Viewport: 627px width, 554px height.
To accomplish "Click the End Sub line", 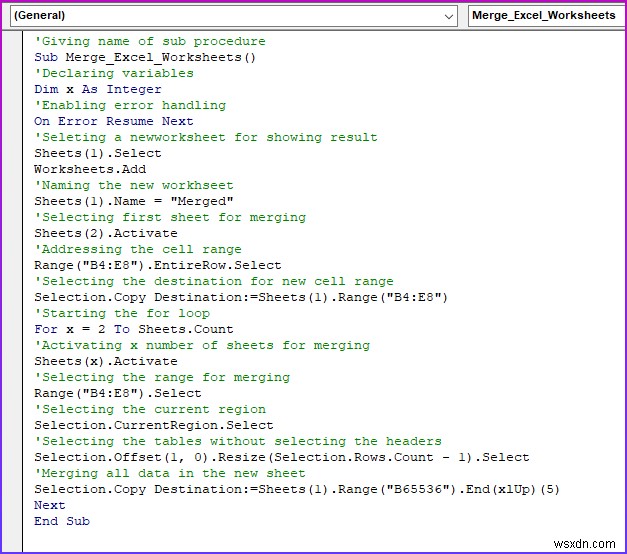I will tap(62, 521).
